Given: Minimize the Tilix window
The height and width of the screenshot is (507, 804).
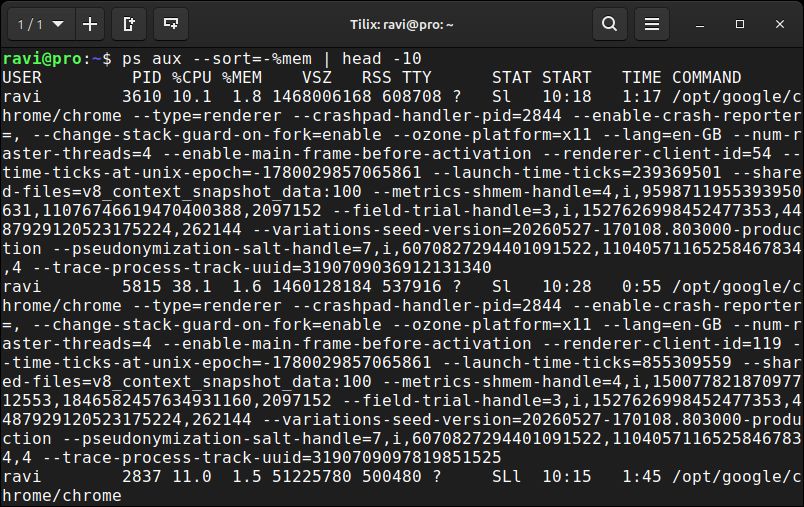Looking at the screenshot, I should click(x=699, y=24).
